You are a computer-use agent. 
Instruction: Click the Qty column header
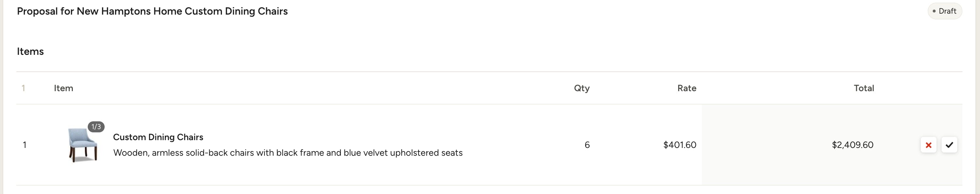[x=582, y=89]
